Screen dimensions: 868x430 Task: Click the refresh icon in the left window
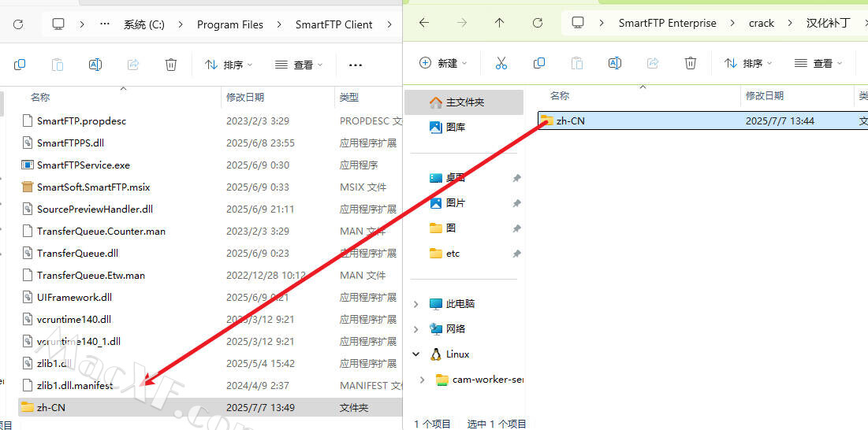(x=18, y=24)
